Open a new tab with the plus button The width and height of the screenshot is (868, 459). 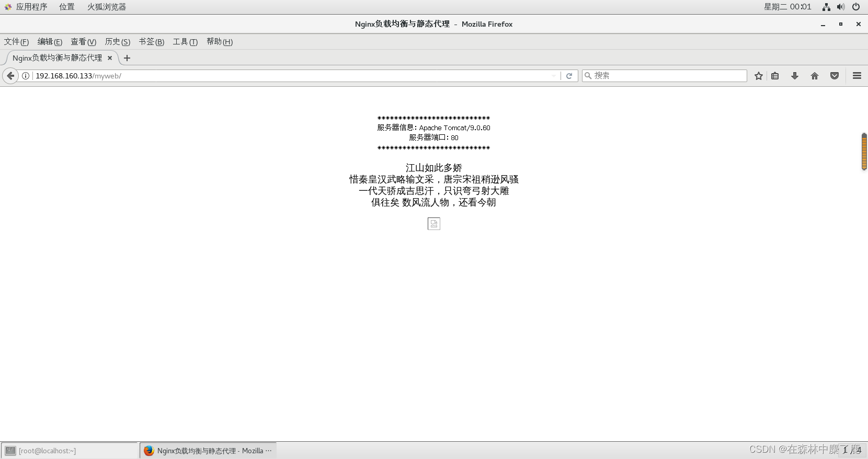point(127,58)
